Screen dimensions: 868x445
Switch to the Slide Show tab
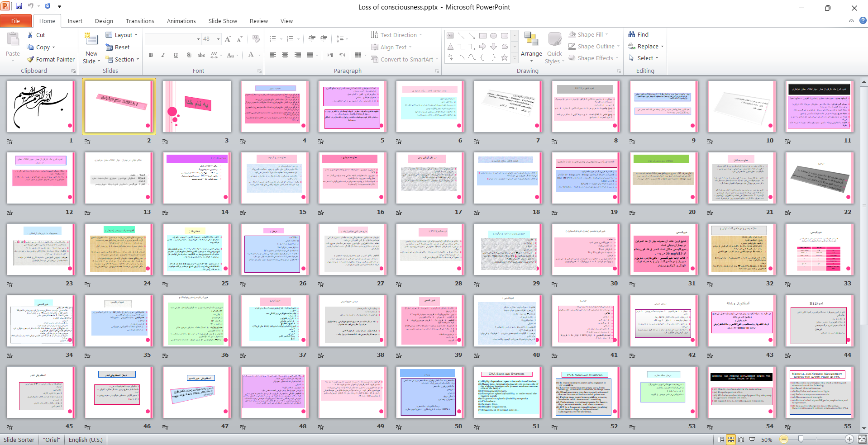coord(223,21)
